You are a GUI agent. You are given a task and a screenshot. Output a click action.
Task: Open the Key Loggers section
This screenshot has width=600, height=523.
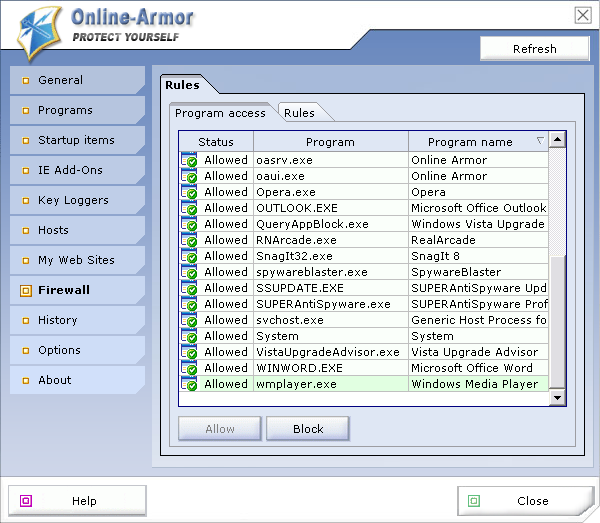77,200
